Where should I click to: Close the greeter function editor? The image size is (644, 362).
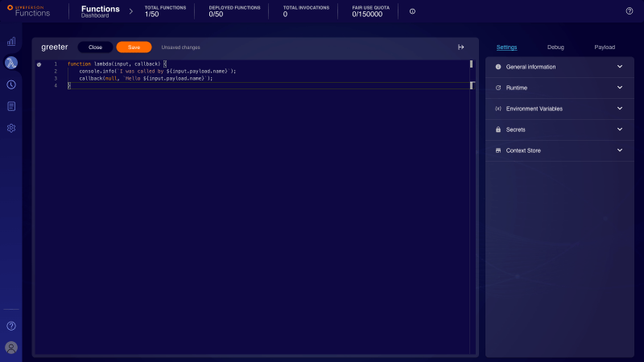pos(95,47)
